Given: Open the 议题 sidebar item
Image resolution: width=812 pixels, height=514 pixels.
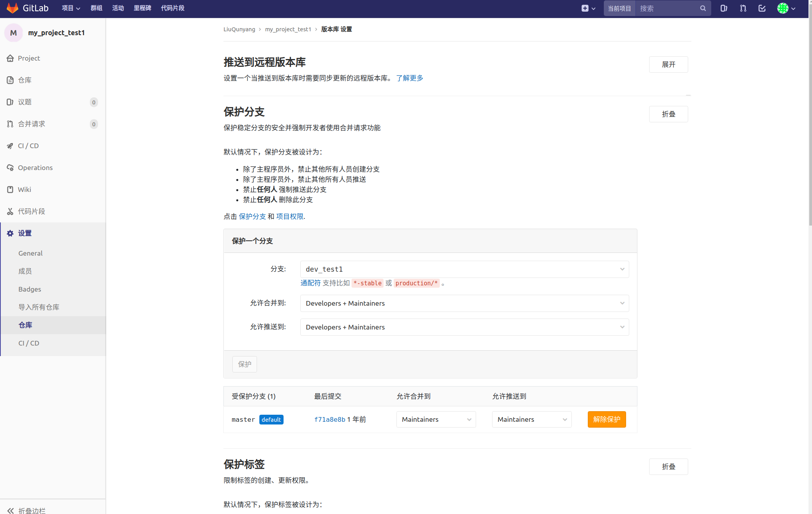Looking at the screenshot, I should click(24, 102).
